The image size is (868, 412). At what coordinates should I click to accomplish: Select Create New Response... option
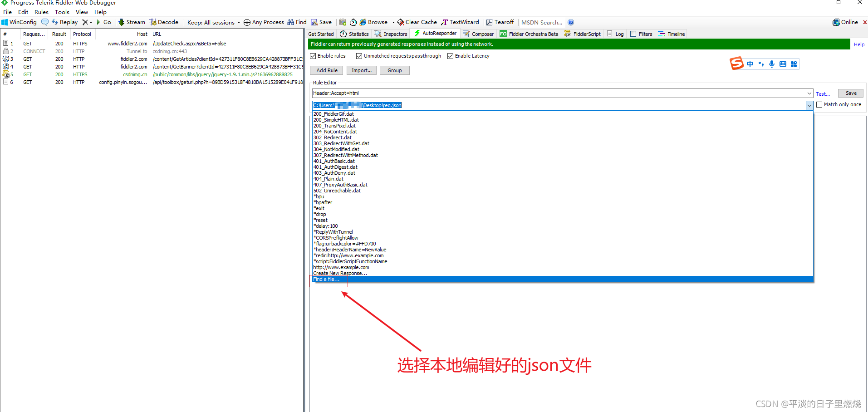(562, 273)
